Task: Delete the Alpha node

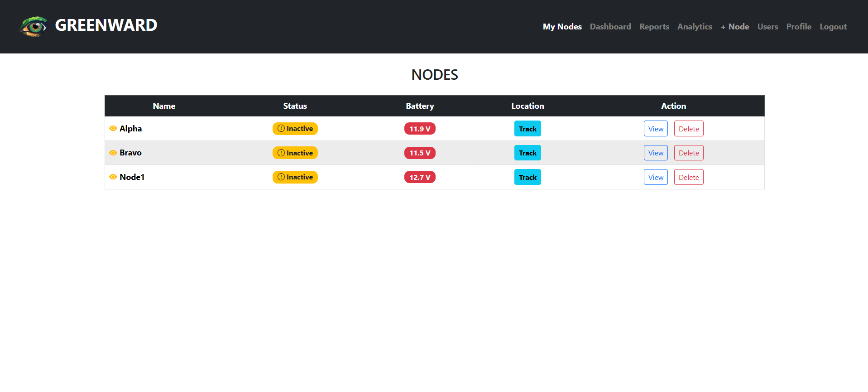Action: point(689,129)
